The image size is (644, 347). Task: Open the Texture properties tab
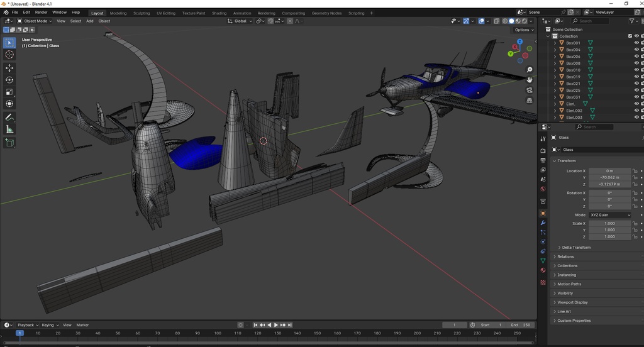pyautogui.click(x=543, y=282)
